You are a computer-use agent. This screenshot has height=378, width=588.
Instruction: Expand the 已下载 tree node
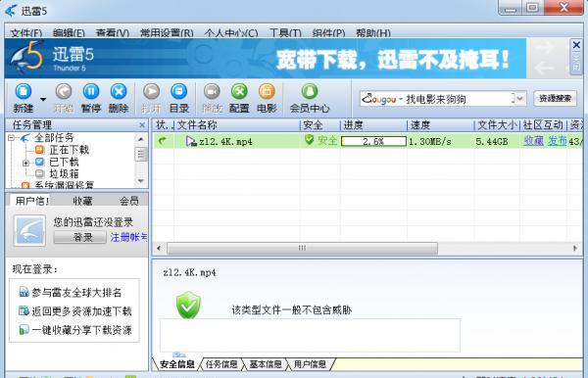[x=25, y=163]
